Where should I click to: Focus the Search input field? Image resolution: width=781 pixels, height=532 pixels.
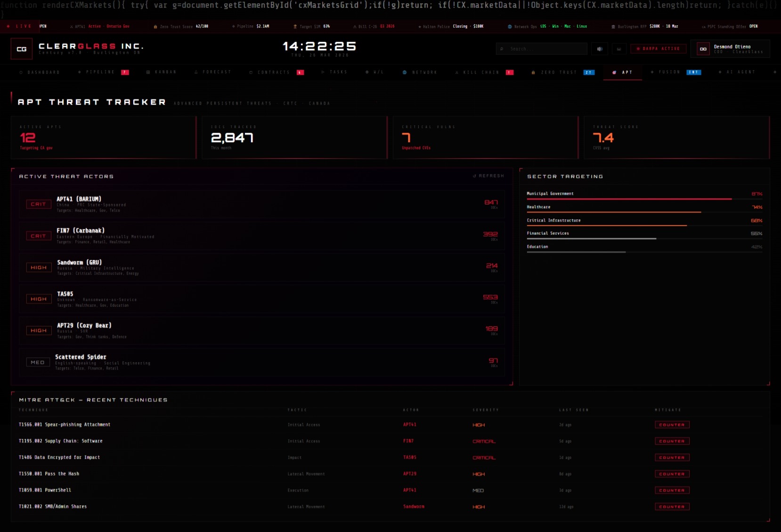coord(542,48)
